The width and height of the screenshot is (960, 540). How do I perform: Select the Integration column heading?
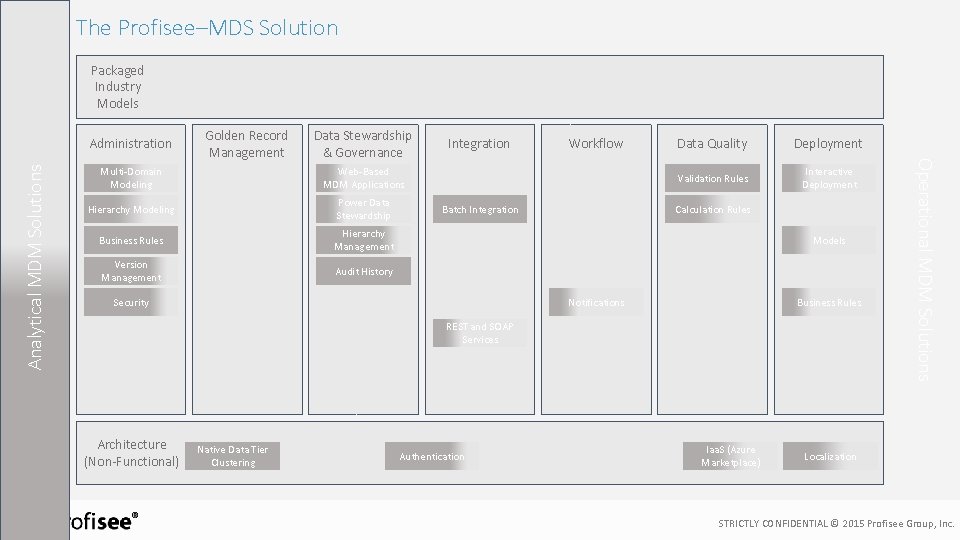tap(479, 144)
